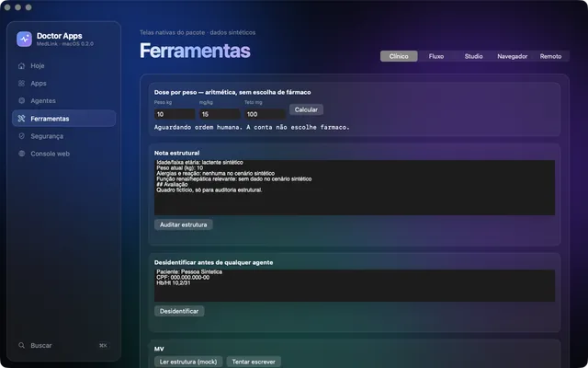Viewport: 588px width, 368px height.
Task: Click the 'Peso atual (kg): 10' line
Action: 180,167
